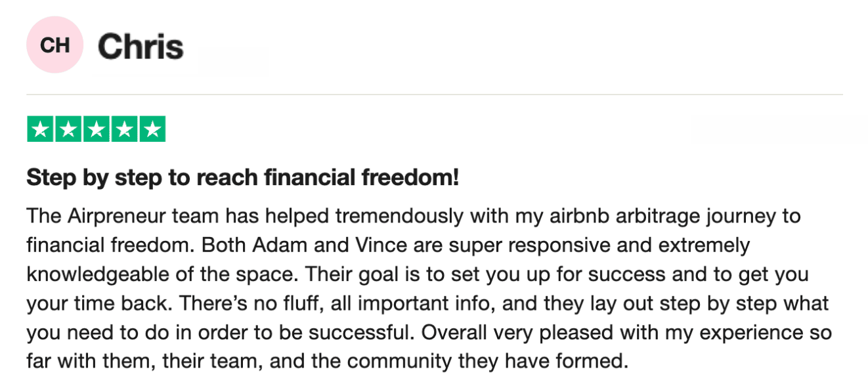Open reviewer Chris's profile name

pyautogui.click(x=141, y=47)
